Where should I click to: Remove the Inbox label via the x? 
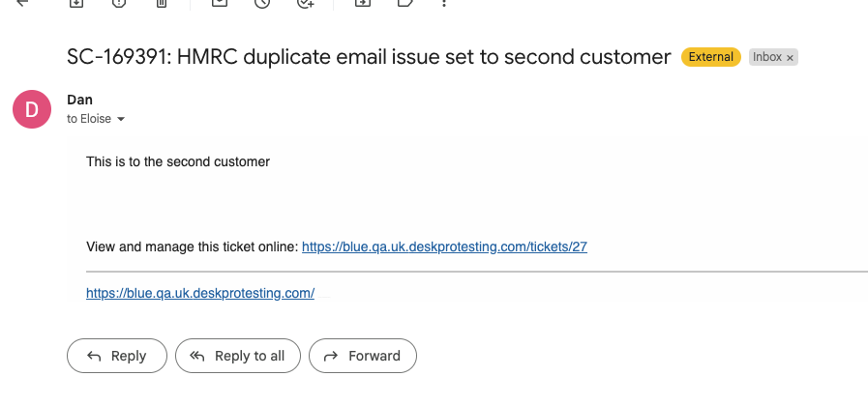click(x=790, y=58)
